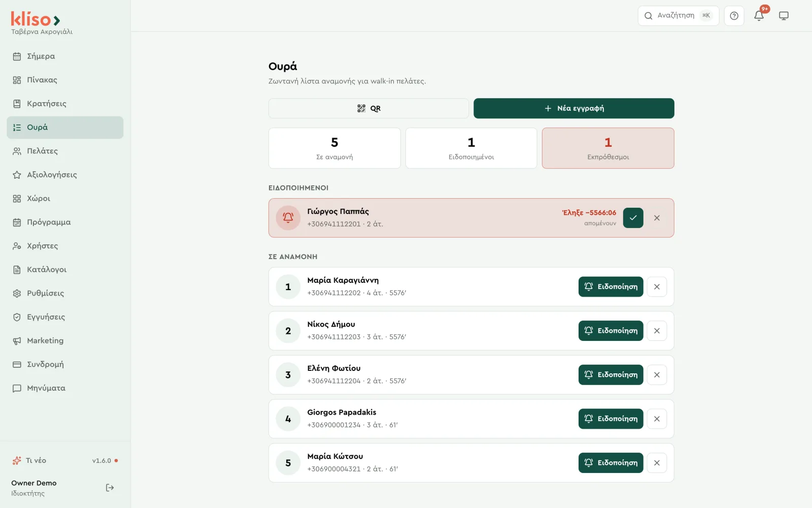812x508 pixels.
Task: Click version v1.6.0 label
Action: [101, 461]
